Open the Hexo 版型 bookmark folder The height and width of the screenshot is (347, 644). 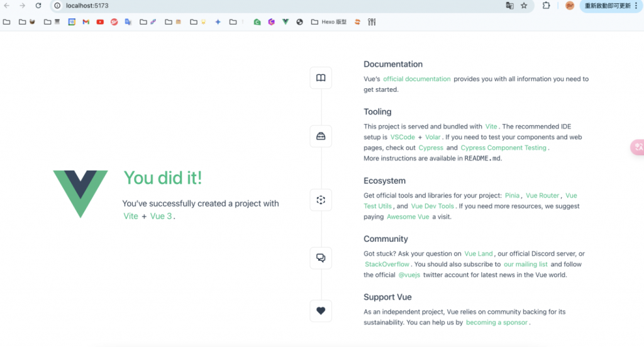pyautogui.click(x=328, y=22)
